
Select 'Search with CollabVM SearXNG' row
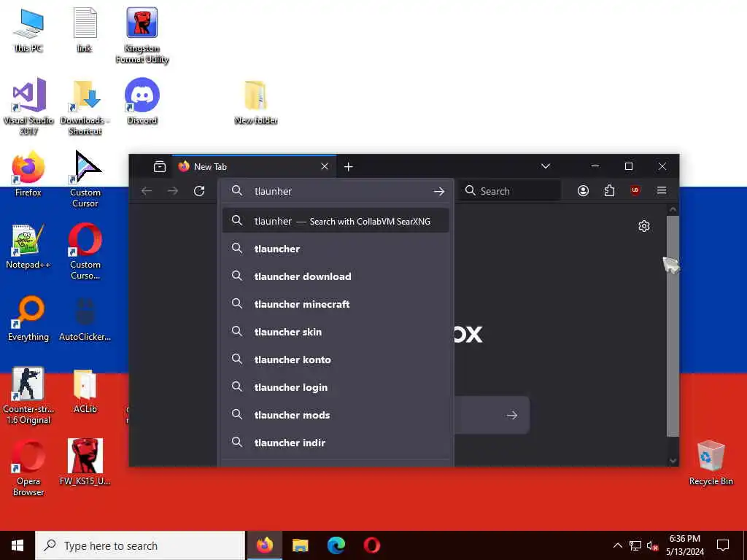coord(336,220)
